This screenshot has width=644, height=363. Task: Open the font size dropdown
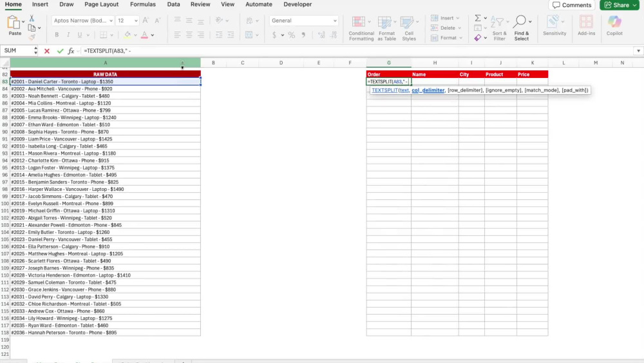point(136,21)
